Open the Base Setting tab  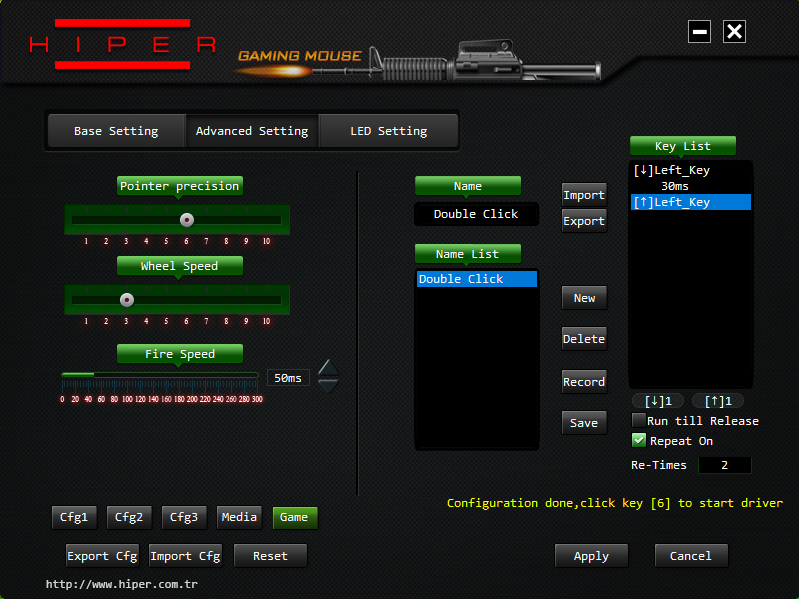[116, 131]
